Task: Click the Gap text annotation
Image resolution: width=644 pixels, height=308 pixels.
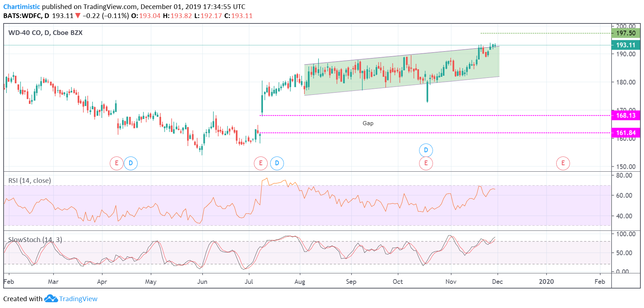Action: click(368, 123)
